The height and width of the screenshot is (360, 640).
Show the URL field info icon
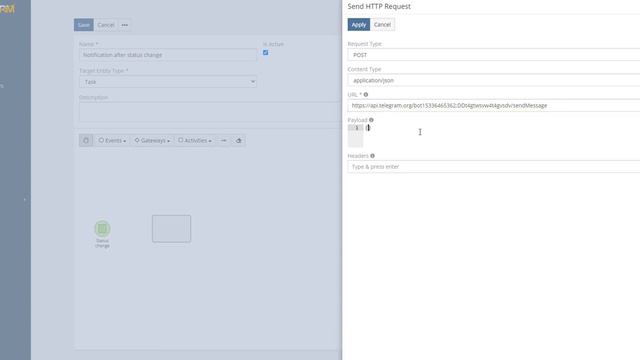[366, 95]
